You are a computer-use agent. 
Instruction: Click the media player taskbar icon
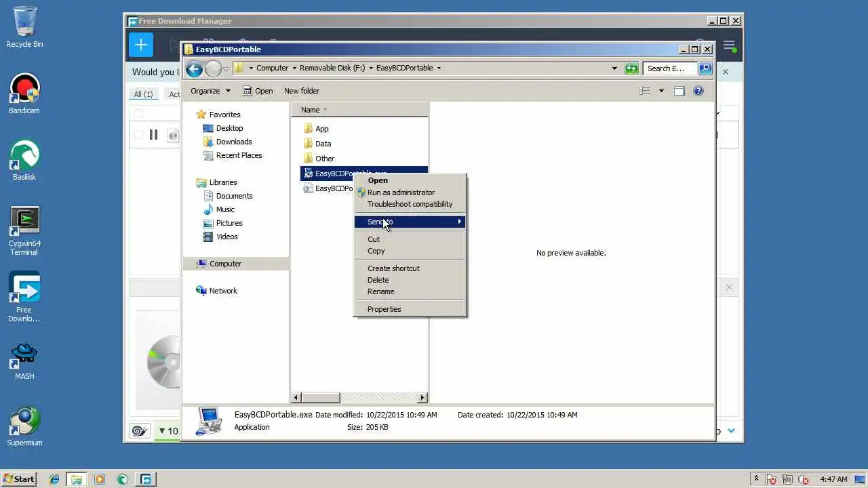pyautogui.click(x=100, y=479)
